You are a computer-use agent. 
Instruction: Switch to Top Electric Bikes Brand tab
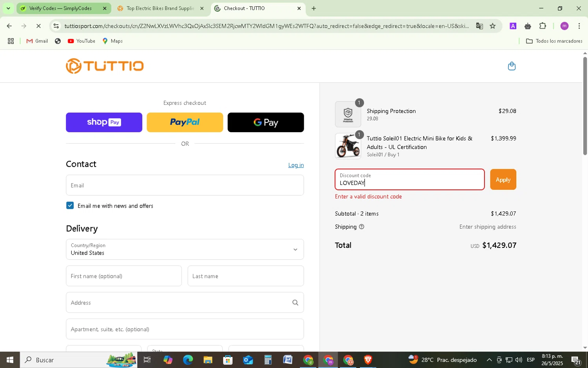pos(161,8)
